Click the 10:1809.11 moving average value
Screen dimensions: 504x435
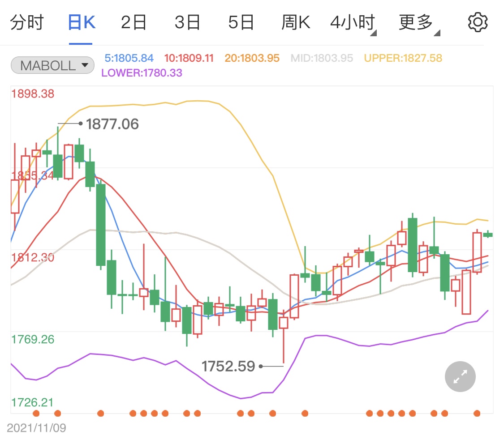pyautogui.click(x=189, y=58)
